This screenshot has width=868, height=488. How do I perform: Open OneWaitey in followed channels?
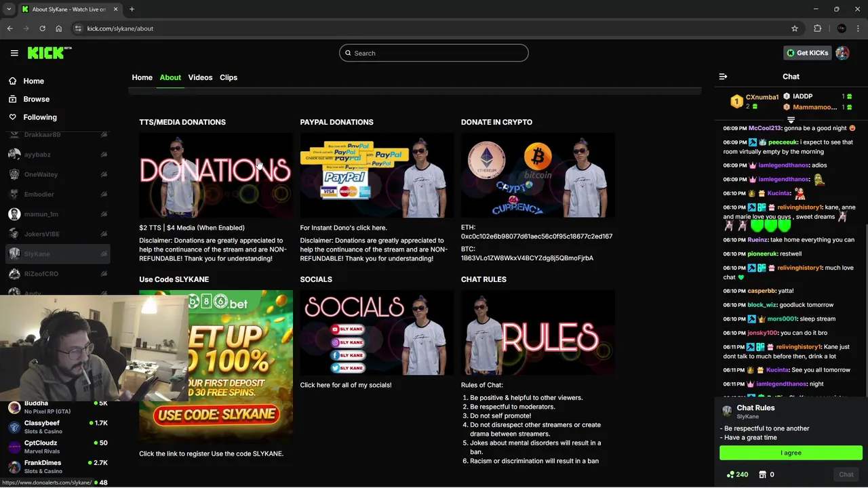coord(58,174)
